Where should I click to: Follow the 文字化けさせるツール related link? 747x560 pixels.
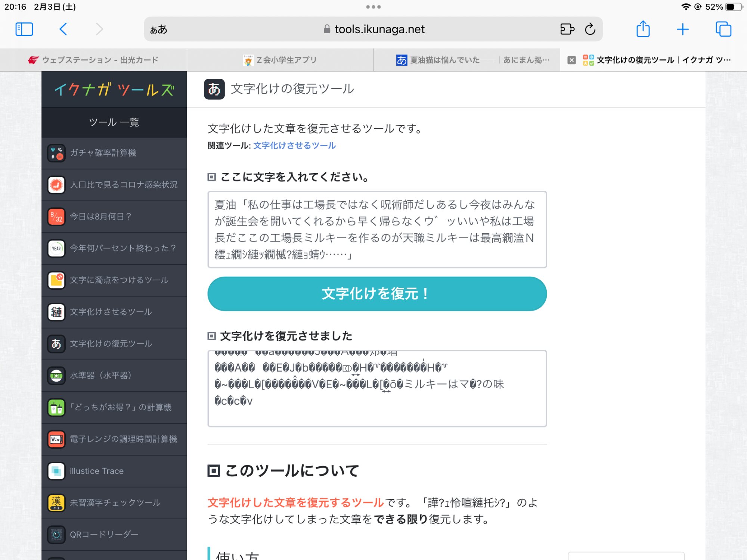tap(295, 146)
